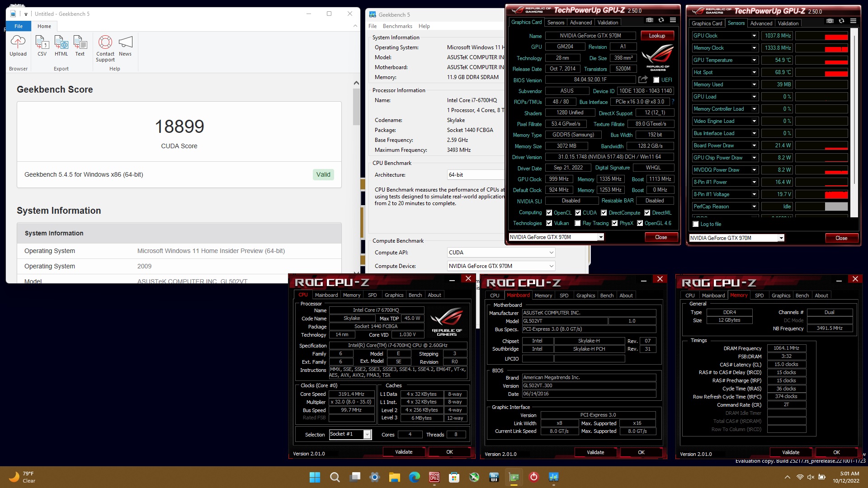Open the News icon in Geekbench ribbon
The width and height of the screenshot is (868, 488).
click(x=125, y=46)
